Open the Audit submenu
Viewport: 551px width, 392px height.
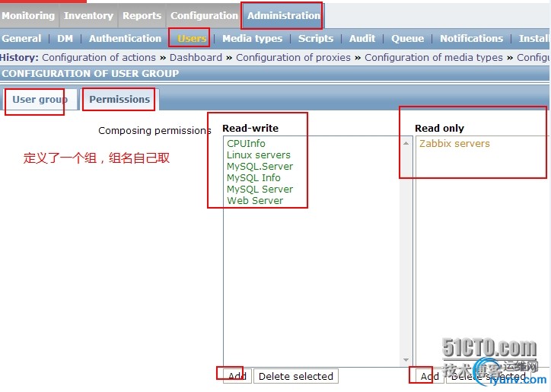point(362,38)
